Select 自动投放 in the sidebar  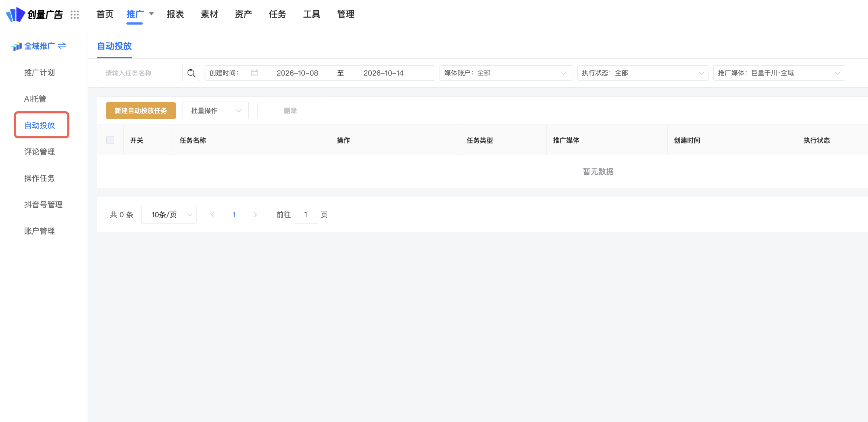[40, 125]
